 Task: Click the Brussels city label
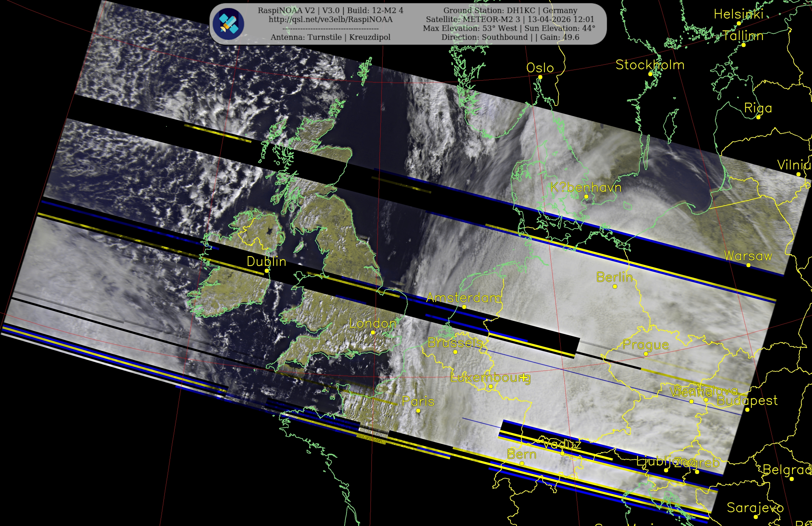pos(455,343)
